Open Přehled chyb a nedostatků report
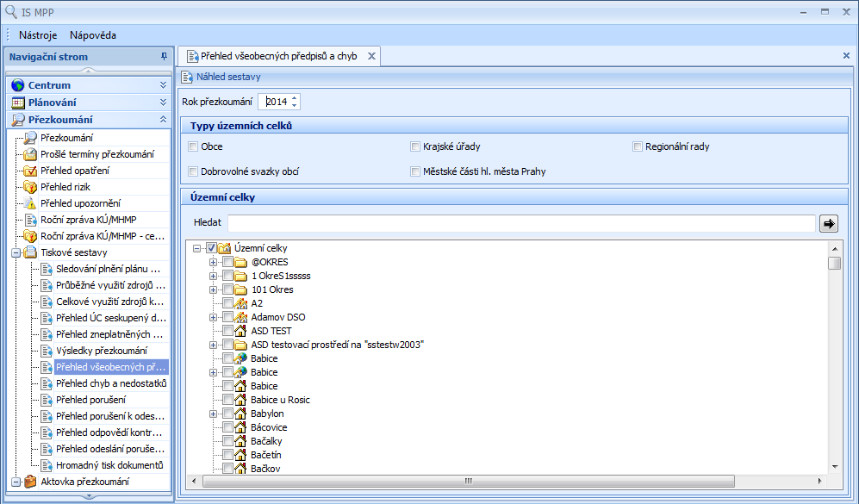This screenshot has width=859, height=504. click(x=111, y=383)
